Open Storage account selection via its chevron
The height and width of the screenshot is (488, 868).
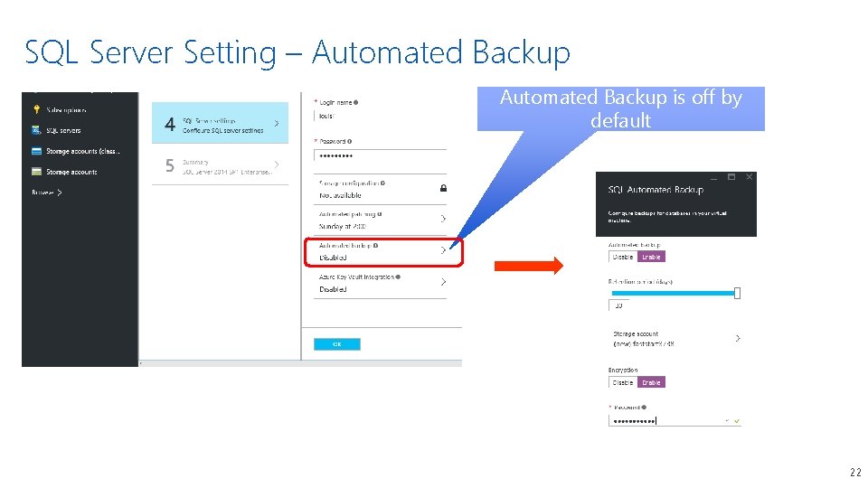(738, 338)
